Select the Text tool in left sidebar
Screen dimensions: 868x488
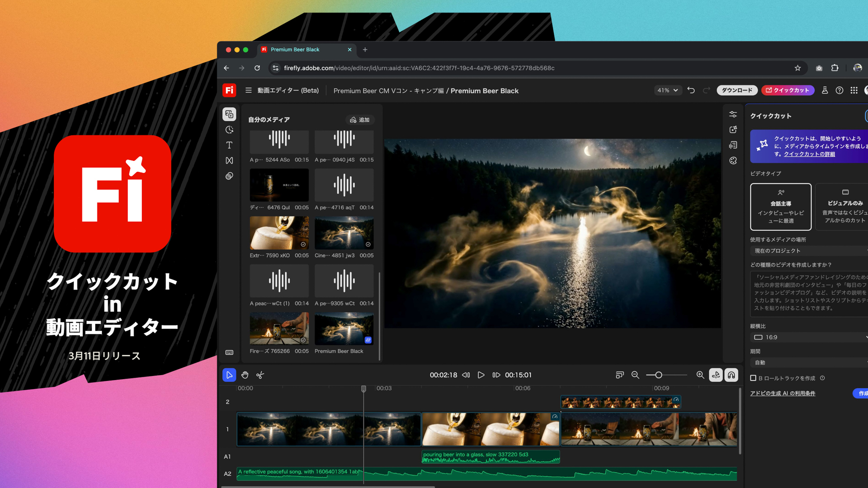[229, 145]
